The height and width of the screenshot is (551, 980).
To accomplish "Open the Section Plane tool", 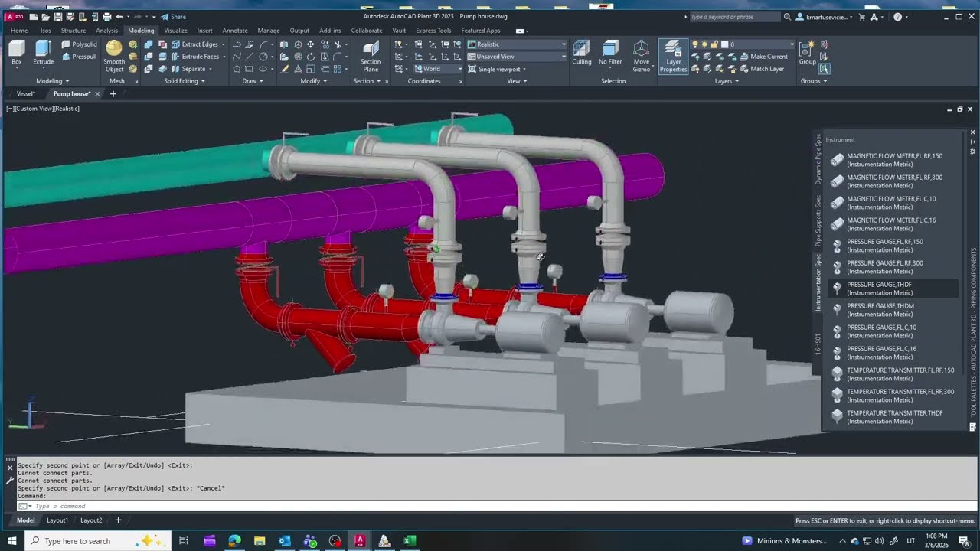I will [371, 57].
